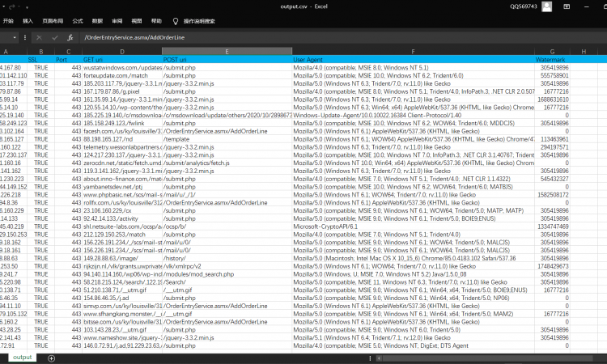
Task: Open the 开始 (Home) ribbon tab
Action: point(8,21)
